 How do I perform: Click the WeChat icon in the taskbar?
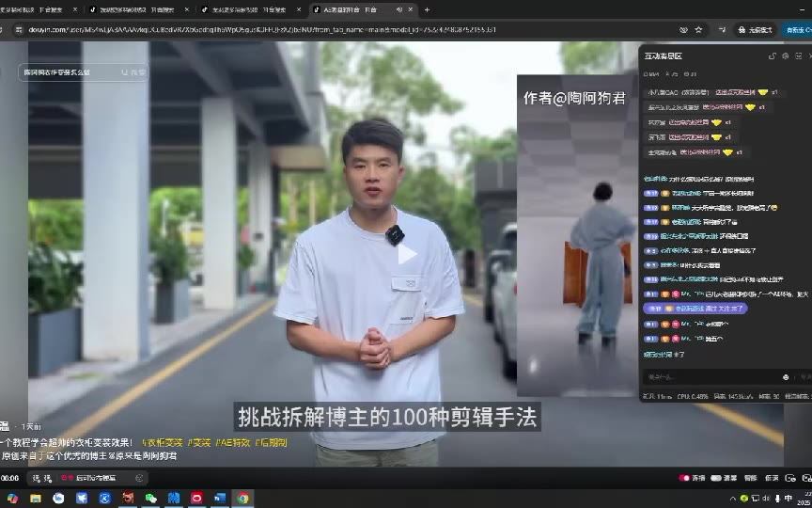150,498
